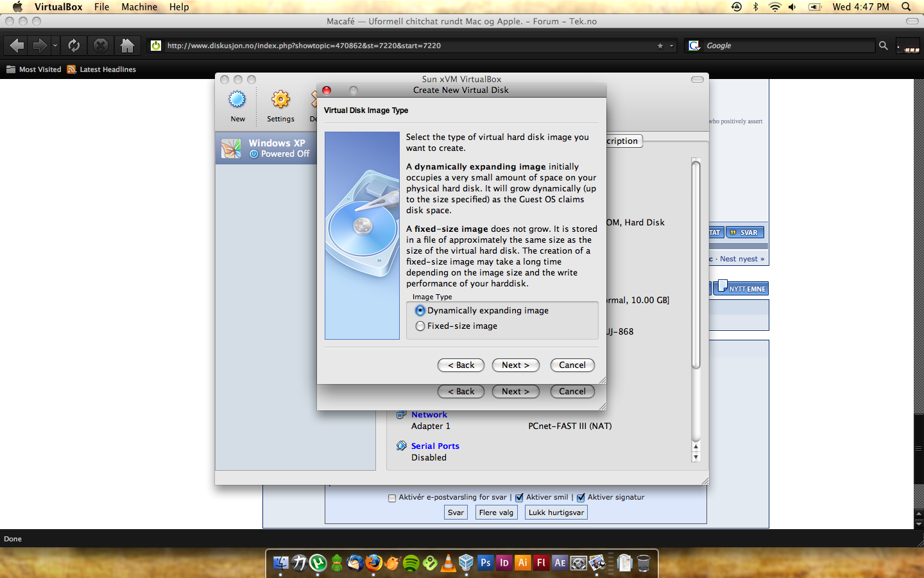Launch InDesign from the dock
The height and width of the screenshot is (578, 924).
(x=504, y=563)
